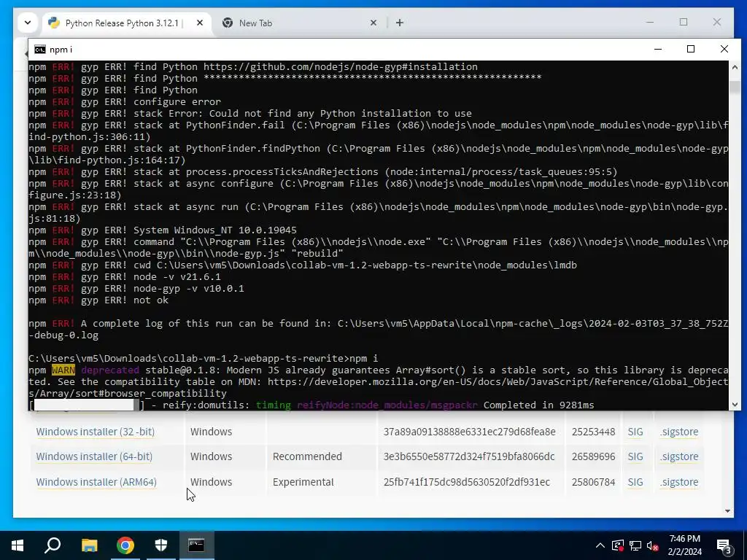Click npm install progress bar

coord(86,405)
